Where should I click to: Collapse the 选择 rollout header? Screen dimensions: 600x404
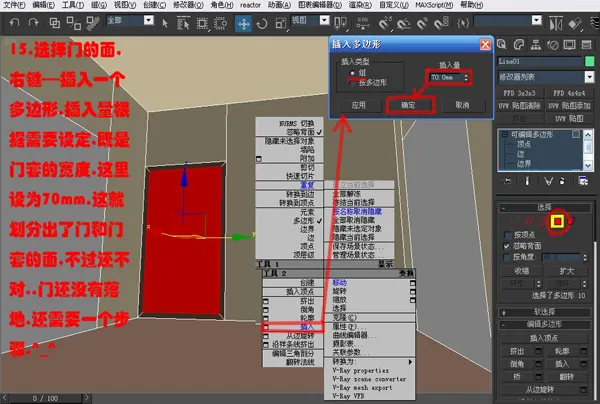click(x=544, y=208)
